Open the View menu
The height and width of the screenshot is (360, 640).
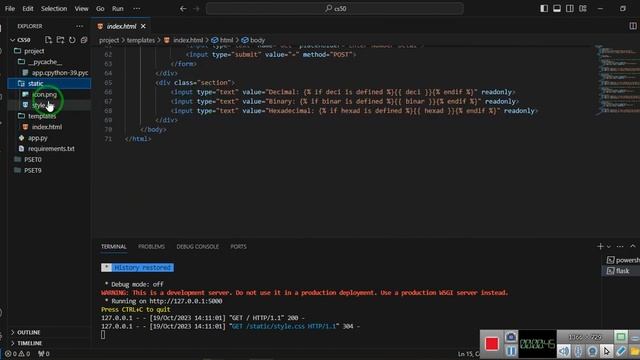click(x=81, y=8)
